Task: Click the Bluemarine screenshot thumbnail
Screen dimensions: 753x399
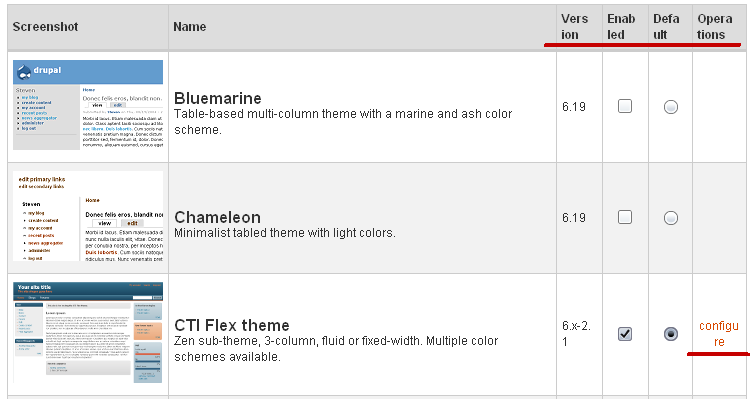Action: 88,105
